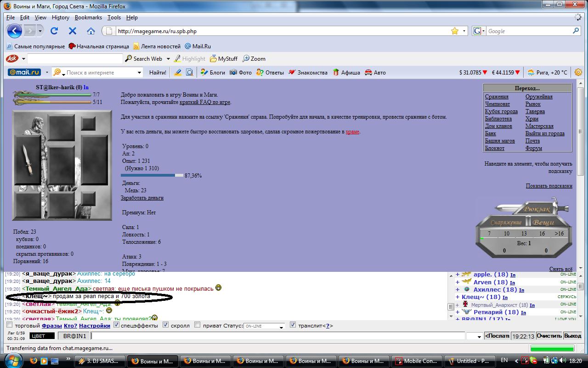Open Фото on the Mail.ru toolbar
588x368 pixels.
pos(241,72)
